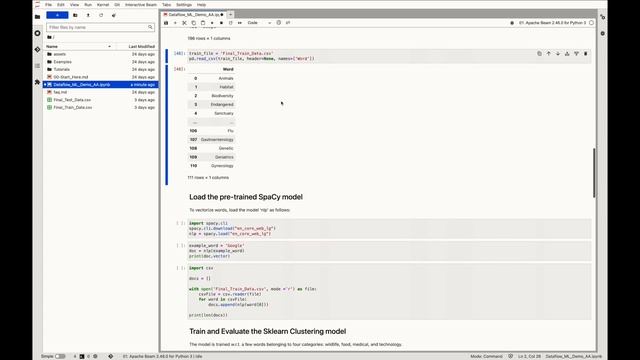Focus the 'Filter files by name' field

pos(100,27)
